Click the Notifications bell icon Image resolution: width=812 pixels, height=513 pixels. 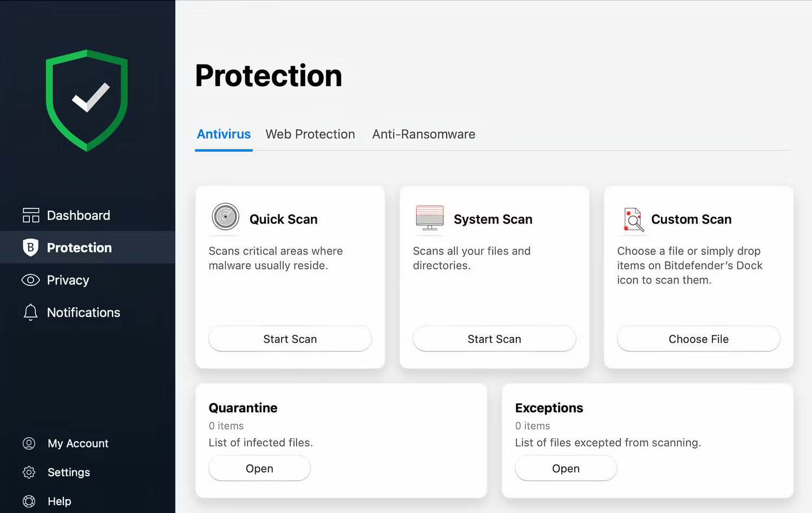tap(30, 313)
